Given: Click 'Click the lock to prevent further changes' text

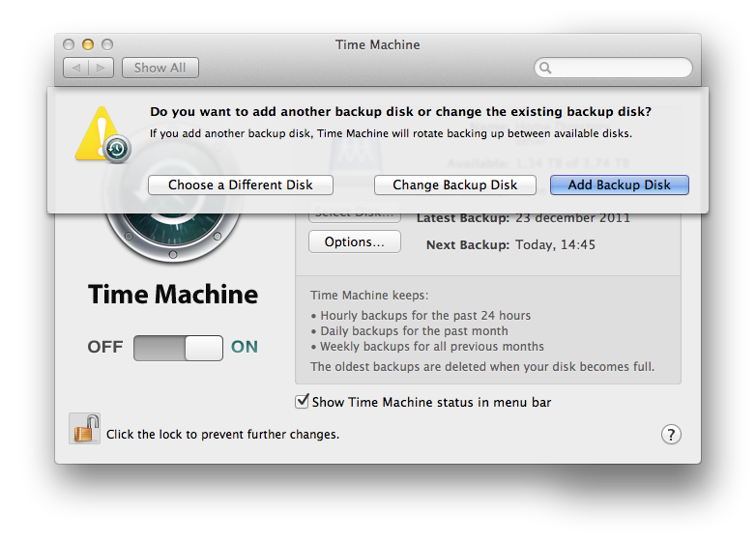Looking at the screenshot, I should pyautogui.click(x=222, y=434).
